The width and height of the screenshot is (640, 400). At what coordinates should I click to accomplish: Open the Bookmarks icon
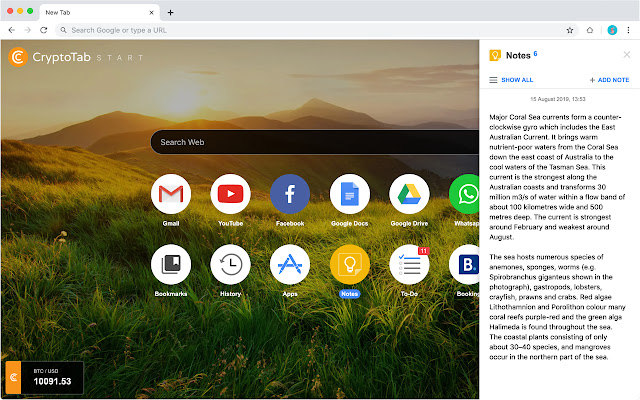click(x=171, y=264)
